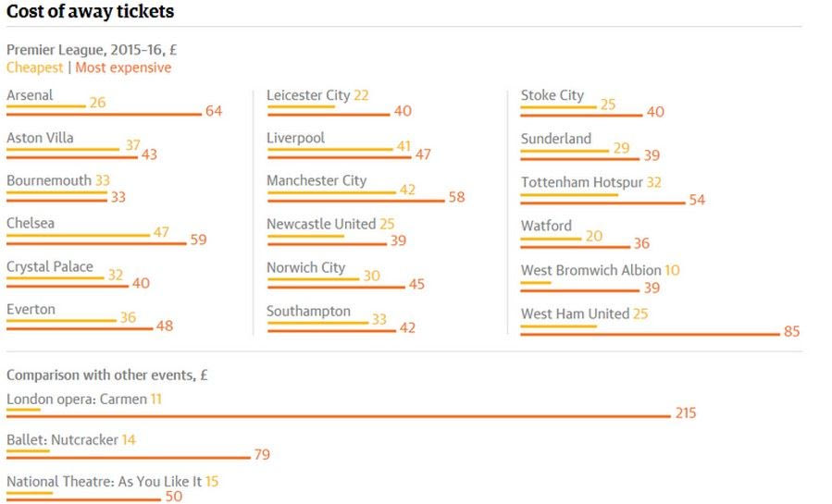This screenshot has width=832, height=504.
Task: Select the 'Cheapest' legend label
Action: (34, 68)
